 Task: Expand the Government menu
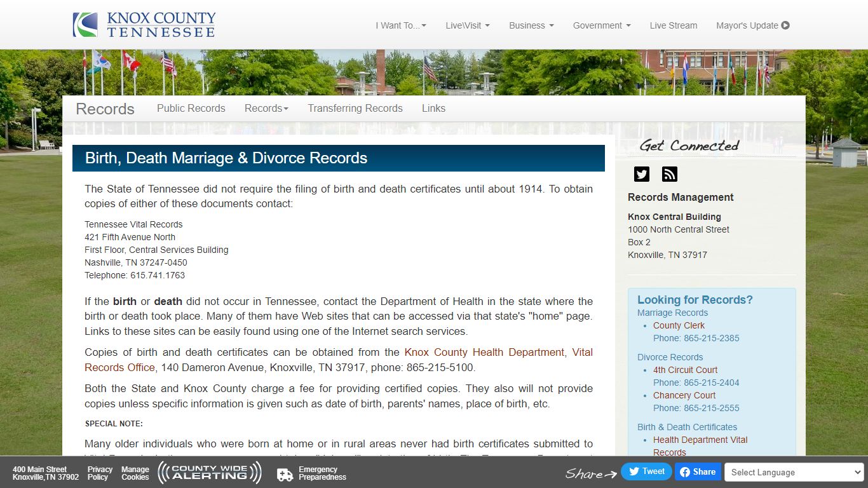pos(602,25)
